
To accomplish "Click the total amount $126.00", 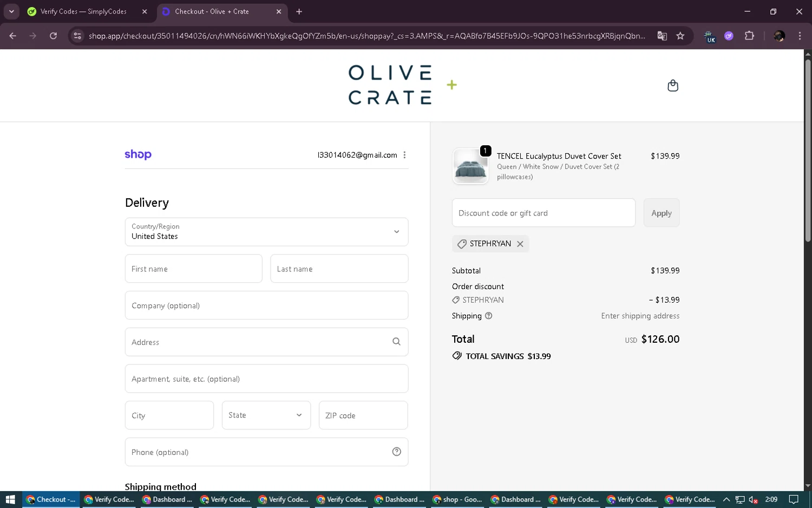I will pos(660,339).
